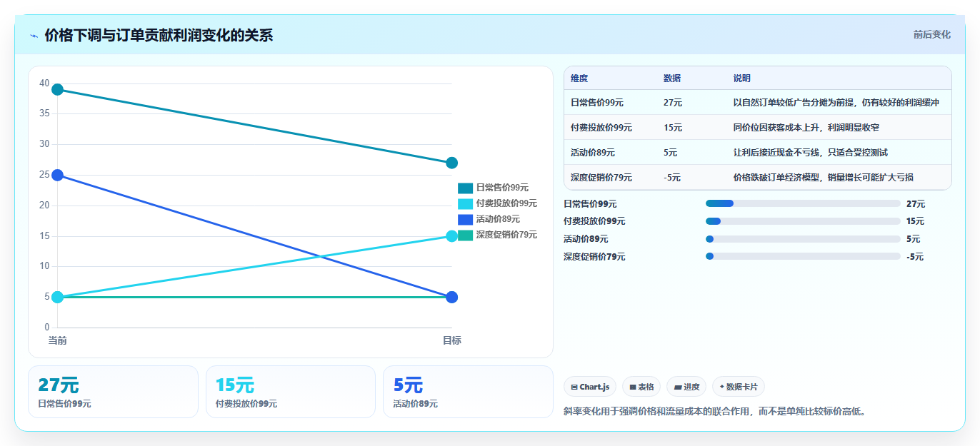Click the 进度 chip
This screenshot has height=446, width=980.
point(686,387)
